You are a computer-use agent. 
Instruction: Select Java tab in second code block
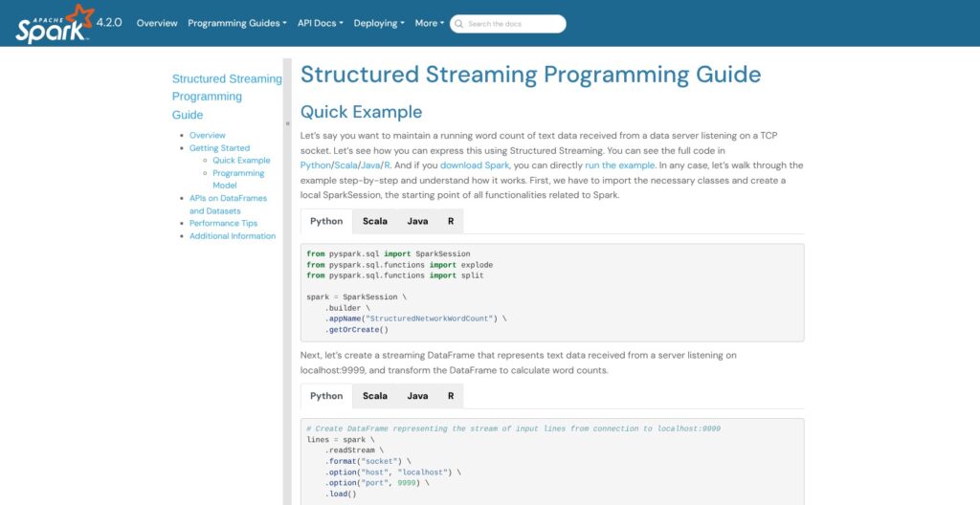pos(417,396)
